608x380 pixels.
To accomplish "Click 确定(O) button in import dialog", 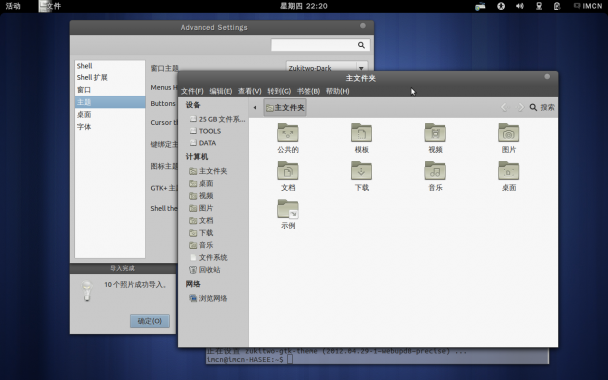I will [150, 321].
